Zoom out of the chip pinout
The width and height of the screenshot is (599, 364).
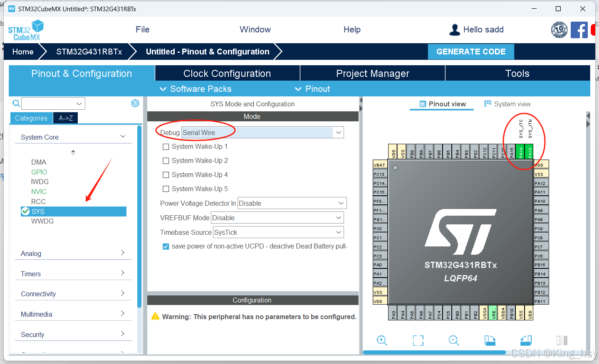454,341
